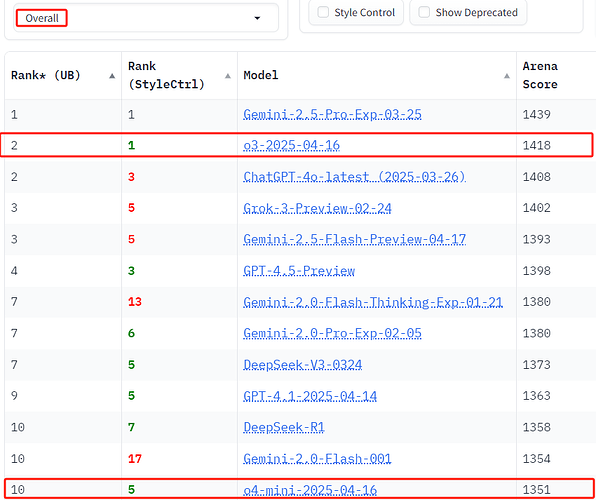Open the o4-mini-2025-04-16 link
This screenshot has height=500, width=596.
[310, 490]
